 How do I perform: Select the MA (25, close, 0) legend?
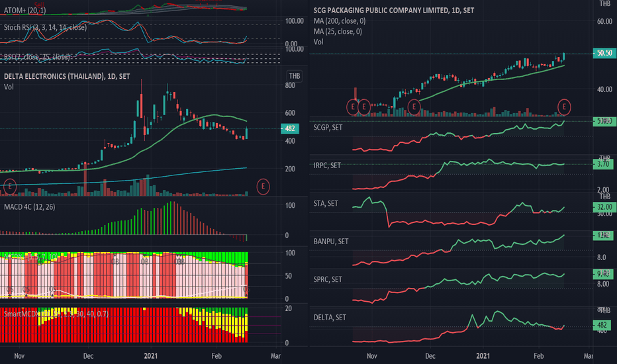[338, 32]
